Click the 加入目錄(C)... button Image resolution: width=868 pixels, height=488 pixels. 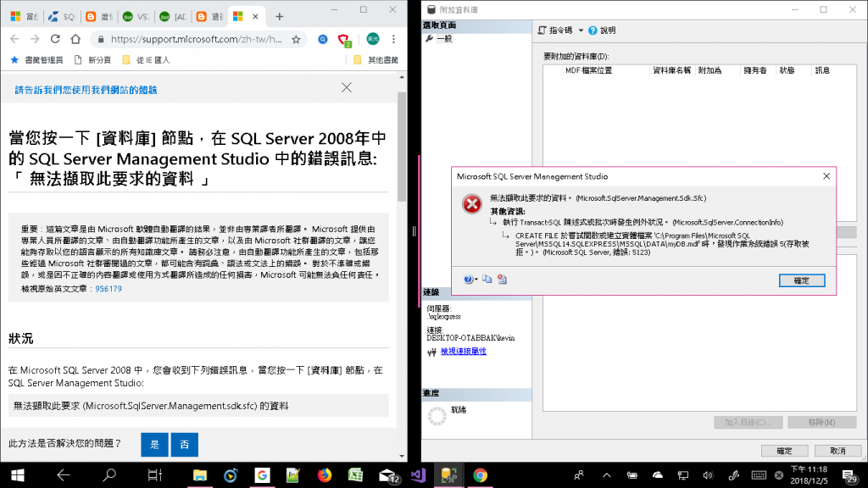click(x=748, y=422)
